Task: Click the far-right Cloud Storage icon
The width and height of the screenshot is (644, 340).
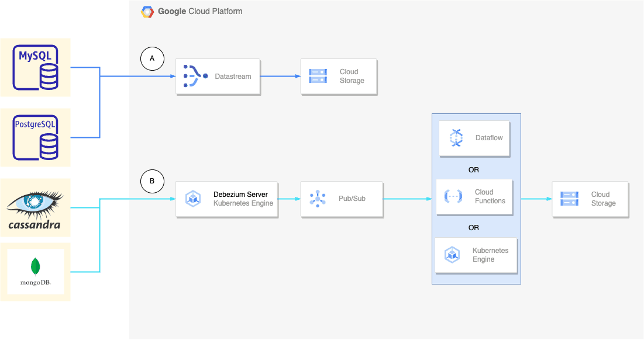Action: coord(569,199)
